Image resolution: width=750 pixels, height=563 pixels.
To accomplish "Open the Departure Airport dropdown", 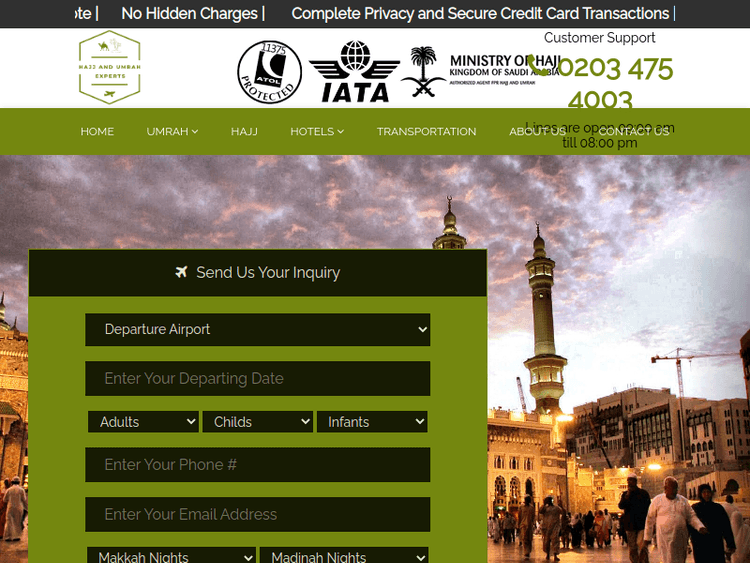I will [x=257, y=329].
